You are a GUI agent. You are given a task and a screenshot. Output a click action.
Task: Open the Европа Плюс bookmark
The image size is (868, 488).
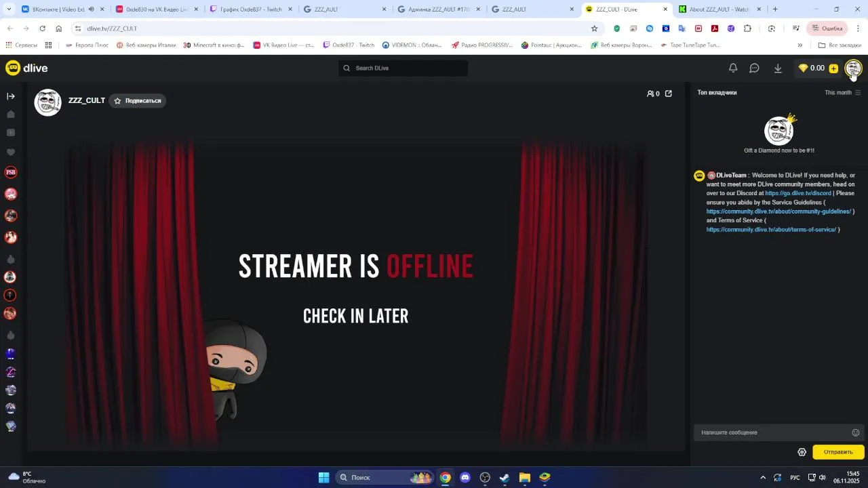(87, 45)
